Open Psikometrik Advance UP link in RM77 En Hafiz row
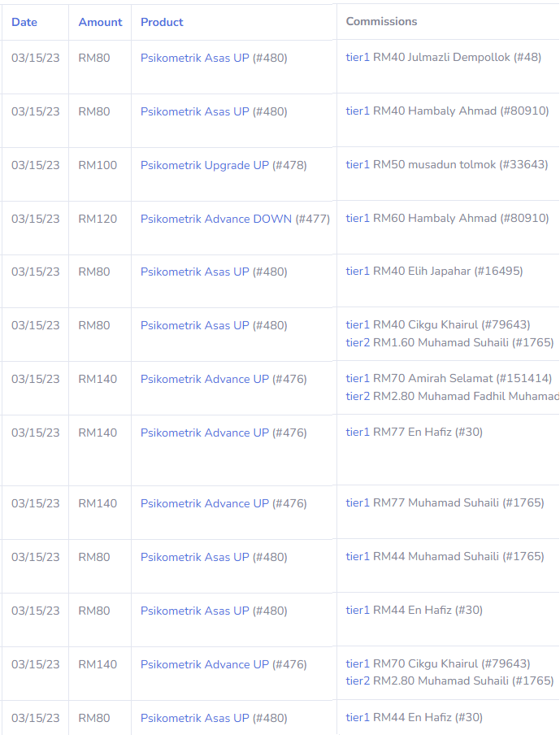 click(x=204, y=433)
